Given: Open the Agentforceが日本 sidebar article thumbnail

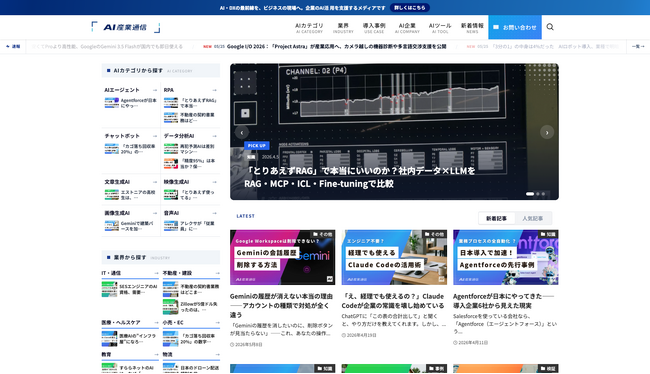Looking at the screenshot, I should pos(112,103).
